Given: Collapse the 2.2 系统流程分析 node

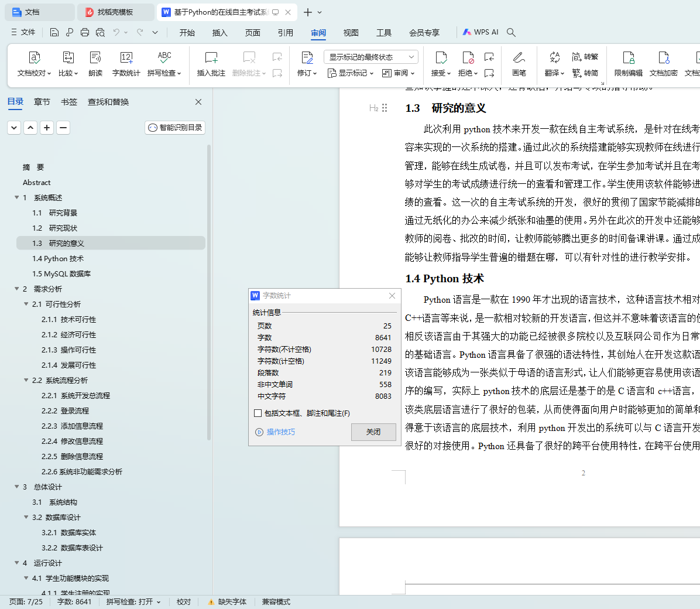Looking at the screenshot, I should click(26, 380).
